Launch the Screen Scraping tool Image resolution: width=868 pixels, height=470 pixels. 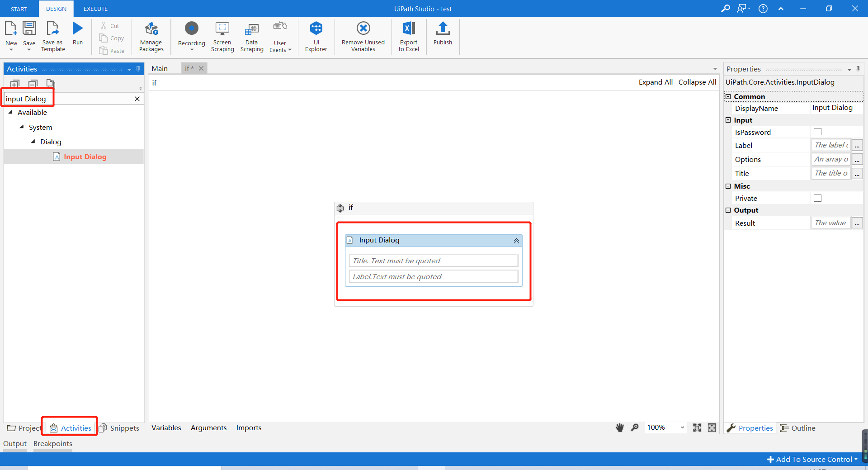tap(222, 36)
